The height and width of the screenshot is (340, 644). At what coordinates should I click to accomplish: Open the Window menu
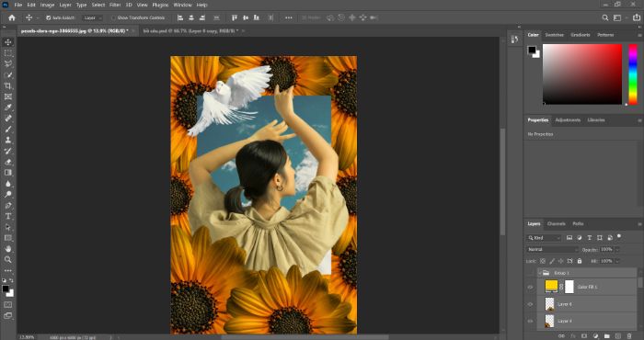point(182,5)
